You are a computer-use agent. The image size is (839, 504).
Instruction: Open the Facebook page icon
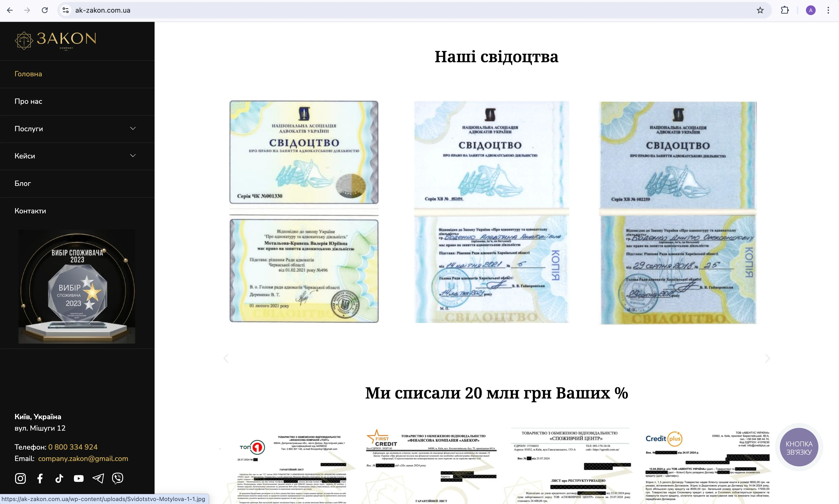(40, 478)
